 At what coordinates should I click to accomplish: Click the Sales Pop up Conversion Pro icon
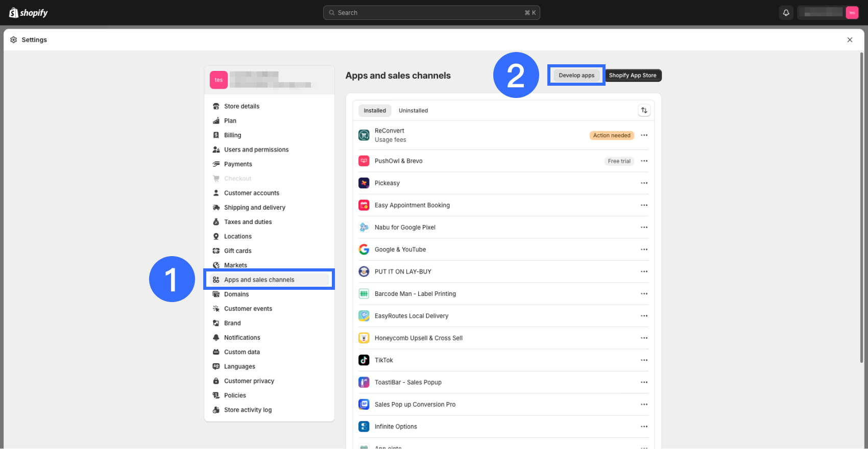tap(364, 405)
